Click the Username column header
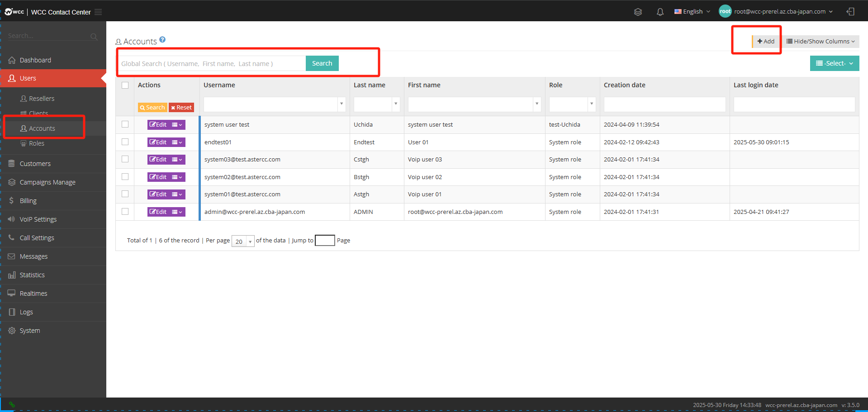868x412 pixels. click(x=219, y=85)
